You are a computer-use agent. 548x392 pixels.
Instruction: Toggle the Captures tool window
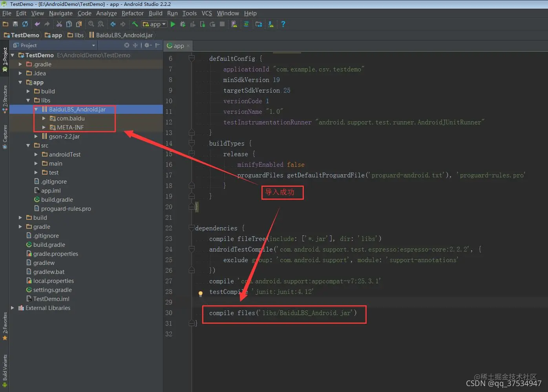[x=5, y=137]
